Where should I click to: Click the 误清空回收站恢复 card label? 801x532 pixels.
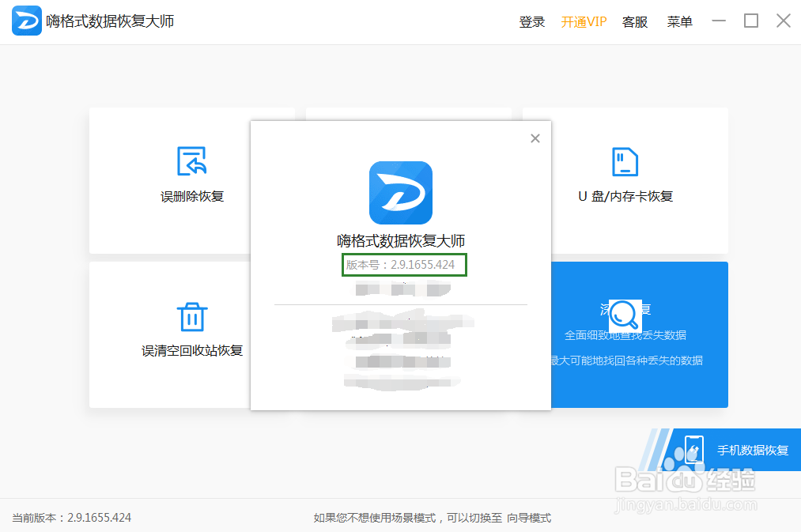(x=192, y=350)
